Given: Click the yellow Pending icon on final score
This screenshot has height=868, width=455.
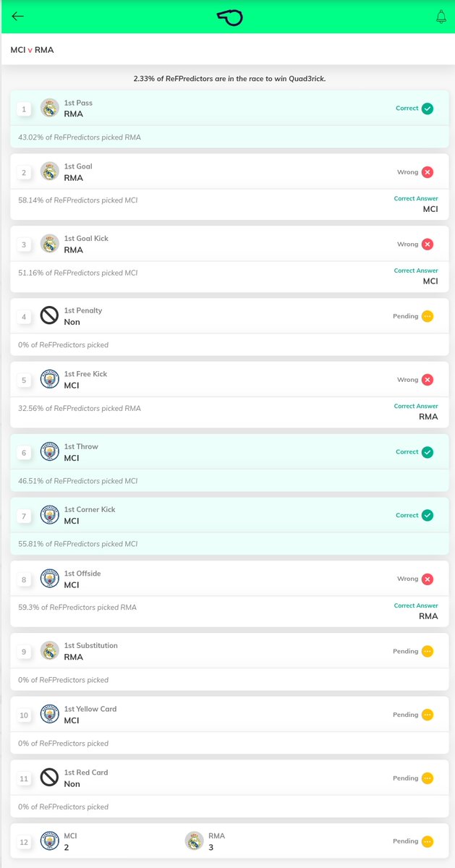Looking at the screenshot, I should 427,841.
